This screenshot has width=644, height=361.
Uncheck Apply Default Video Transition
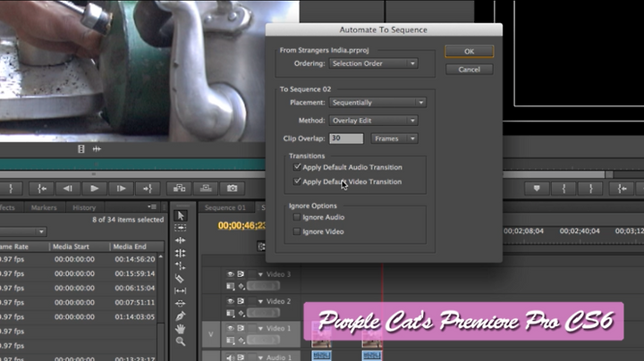[297, 181]
